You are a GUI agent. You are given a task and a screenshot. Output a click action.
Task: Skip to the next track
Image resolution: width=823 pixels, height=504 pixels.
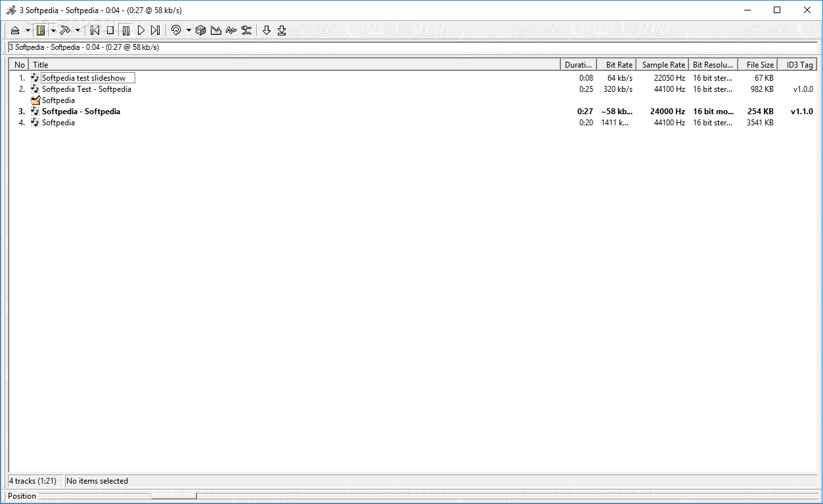[156, 30]
